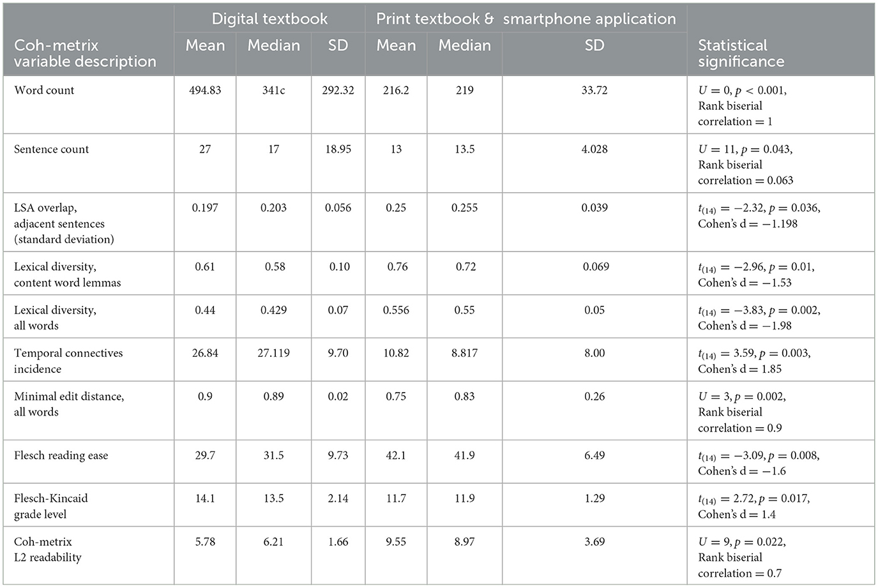Click the "Print textbook & smartphone application" header

click(x=526, y=19)
